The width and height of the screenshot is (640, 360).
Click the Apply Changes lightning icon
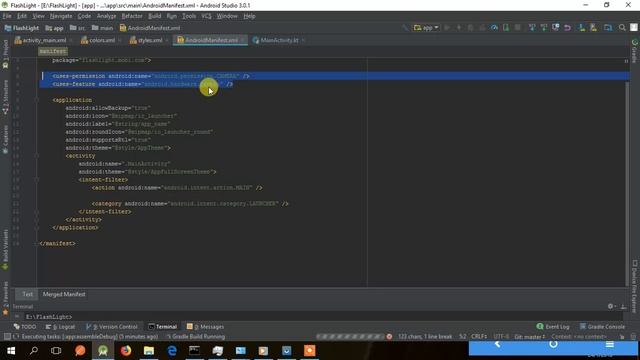(459, 28)
